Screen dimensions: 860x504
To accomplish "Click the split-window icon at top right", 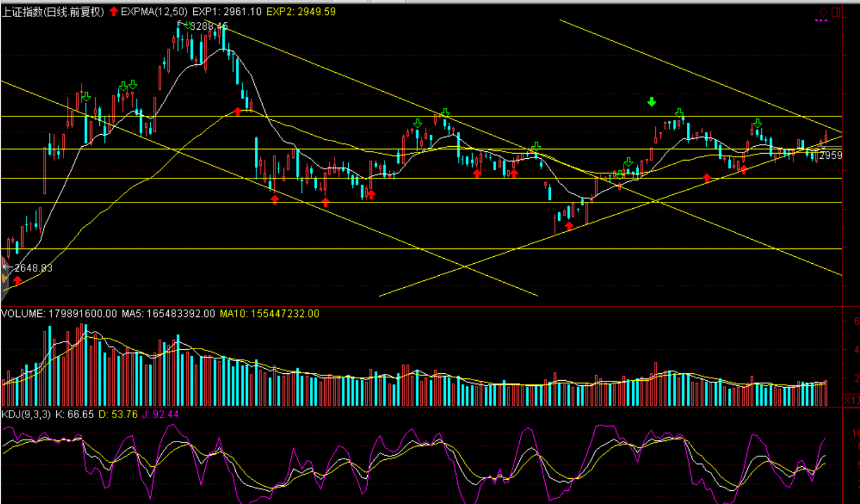I will point(836,12).
